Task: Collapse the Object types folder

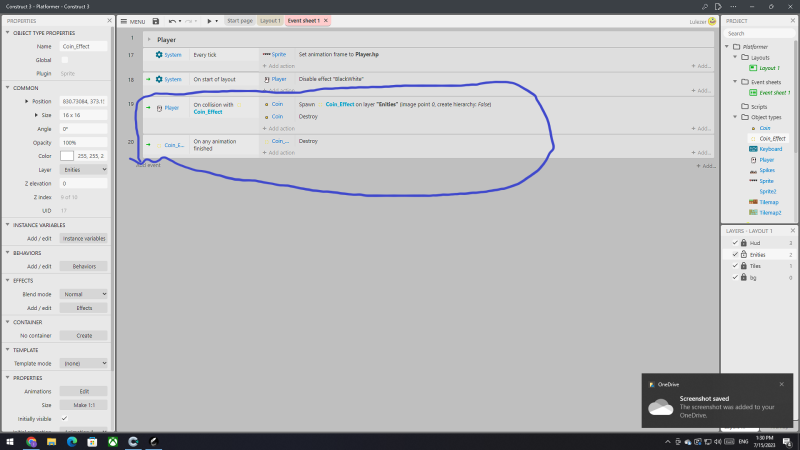Action: [x=733, y=117]
